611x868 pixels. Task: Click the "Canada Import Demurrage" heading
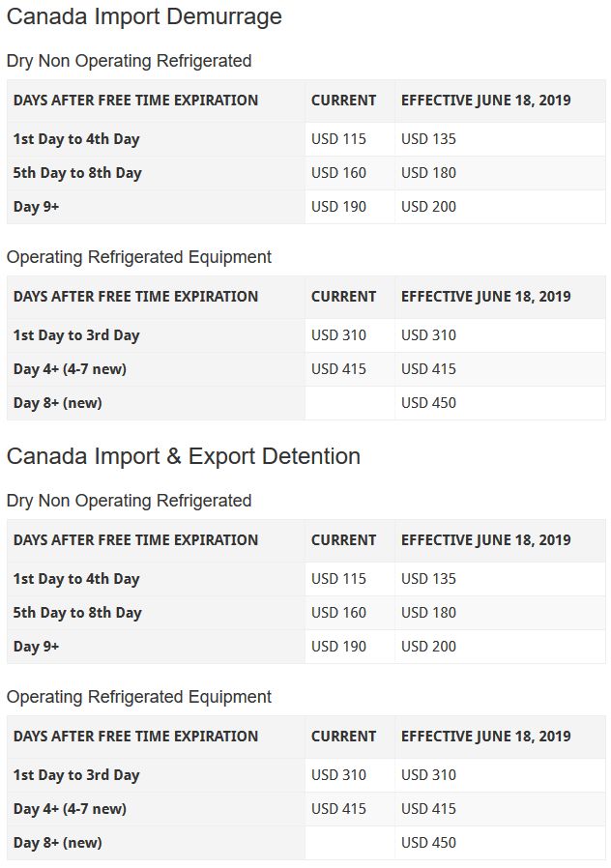[144, 16]
